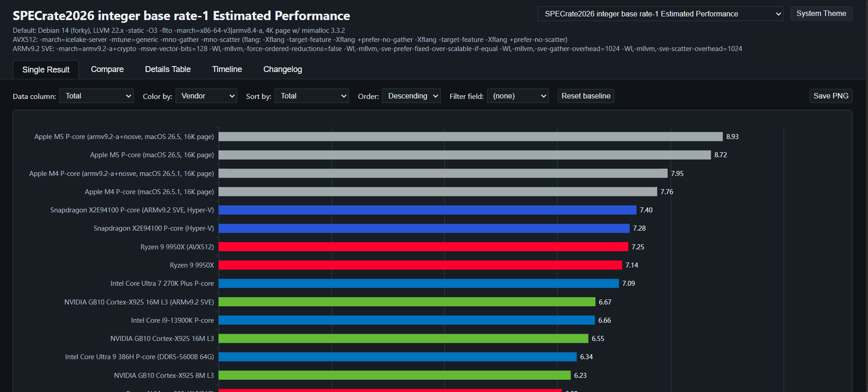
Task: Open the Order Descending dropdown
Action: 411,96
